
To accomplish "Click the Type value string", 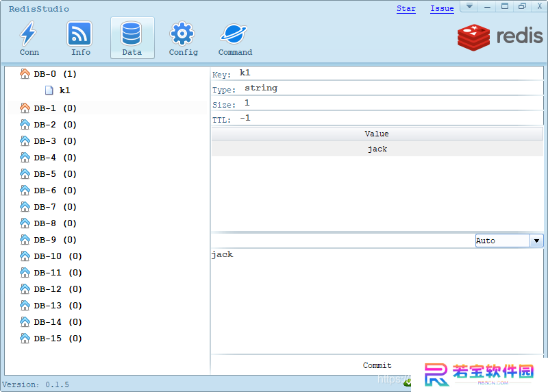I will point(261,88).
